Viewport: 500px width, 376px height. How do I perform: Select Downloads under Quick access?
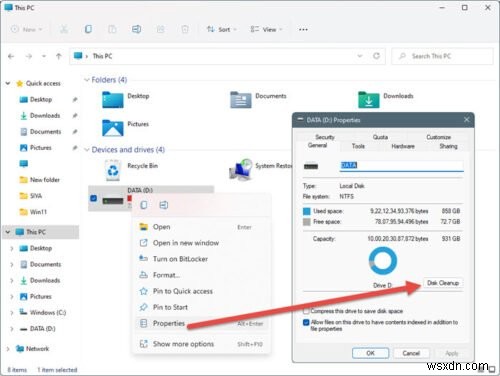[45, 116]
